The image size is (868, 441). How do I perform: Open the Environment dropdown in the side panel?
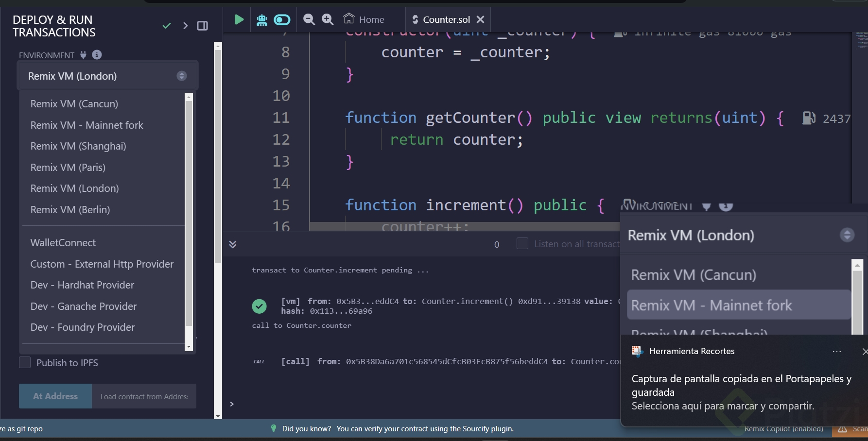(x=107, y=76)
